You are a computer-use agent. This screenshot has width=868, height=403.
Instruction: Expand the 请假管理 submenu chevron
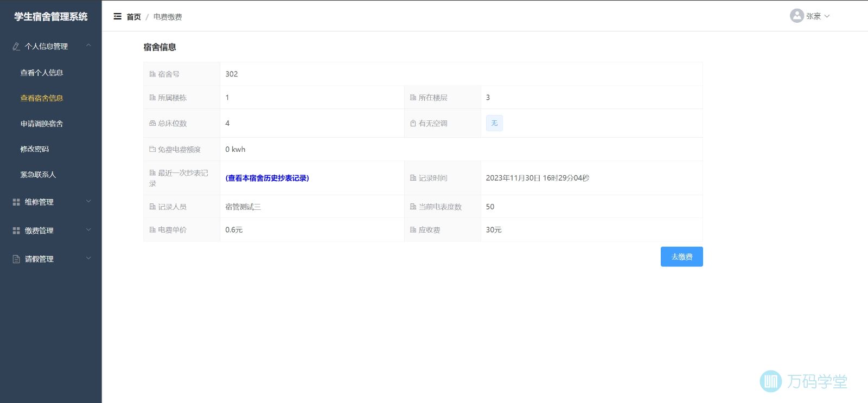click(x=88, y=259)
